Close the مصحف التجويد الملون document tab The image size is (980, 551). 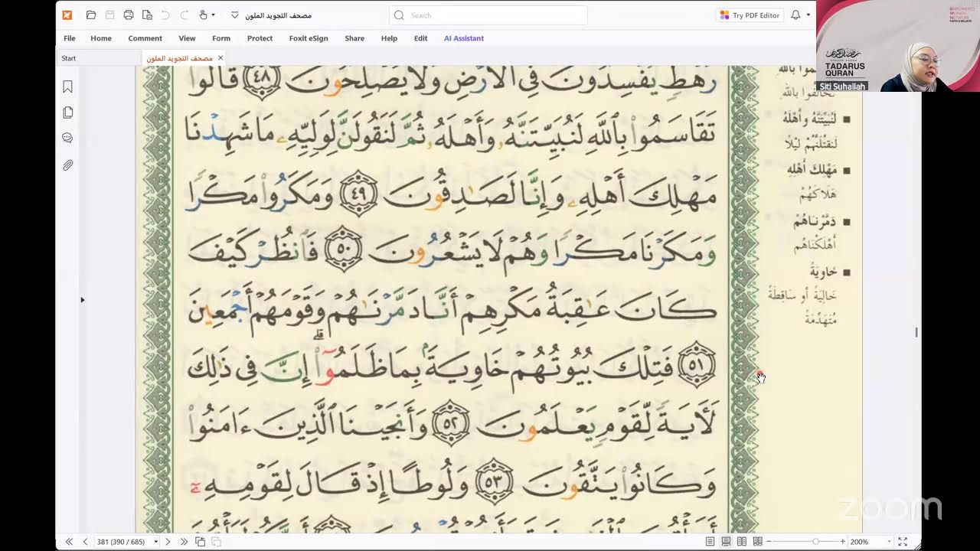[220, 58]
